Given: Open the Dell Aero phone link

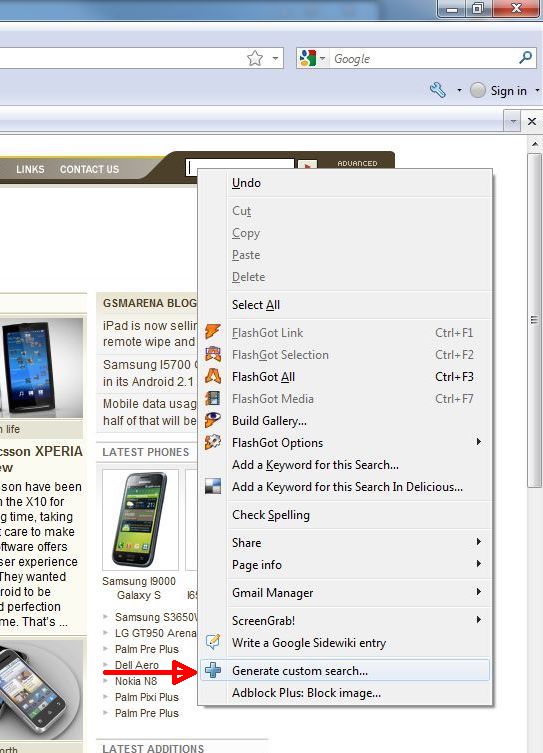Looking at the screenshot, I should (x=136, y=665).
